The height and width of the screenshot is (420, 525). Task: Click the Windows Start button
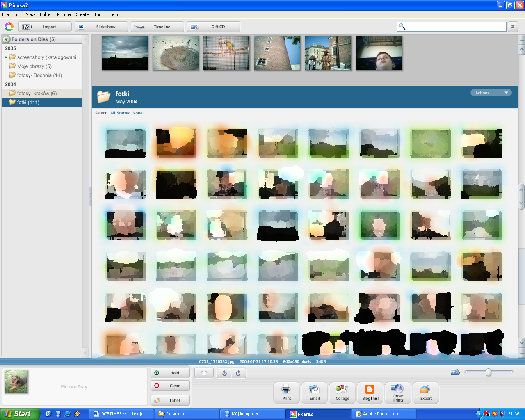[x=20, y=414]
